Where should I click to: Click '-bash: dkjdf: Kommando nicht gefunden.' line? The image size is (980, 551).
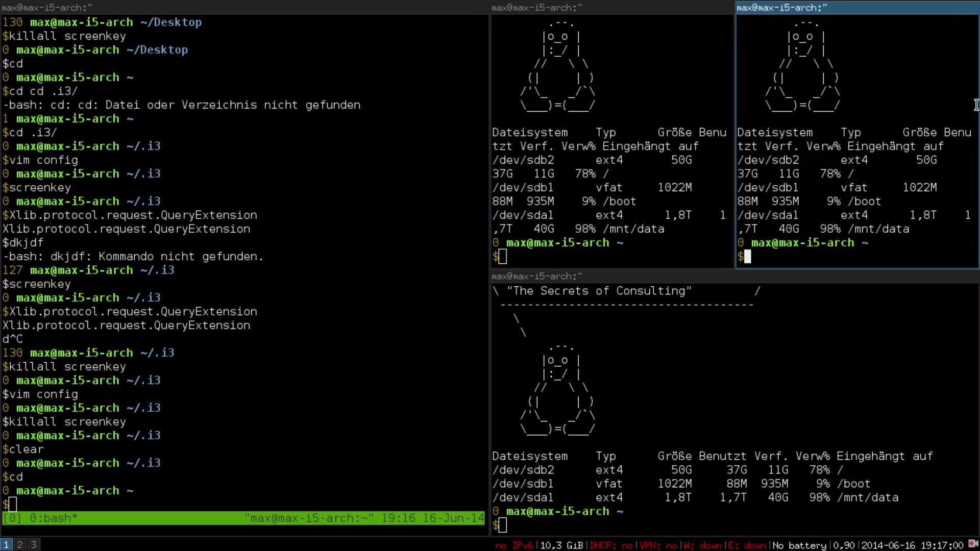(x=133, y=257)
